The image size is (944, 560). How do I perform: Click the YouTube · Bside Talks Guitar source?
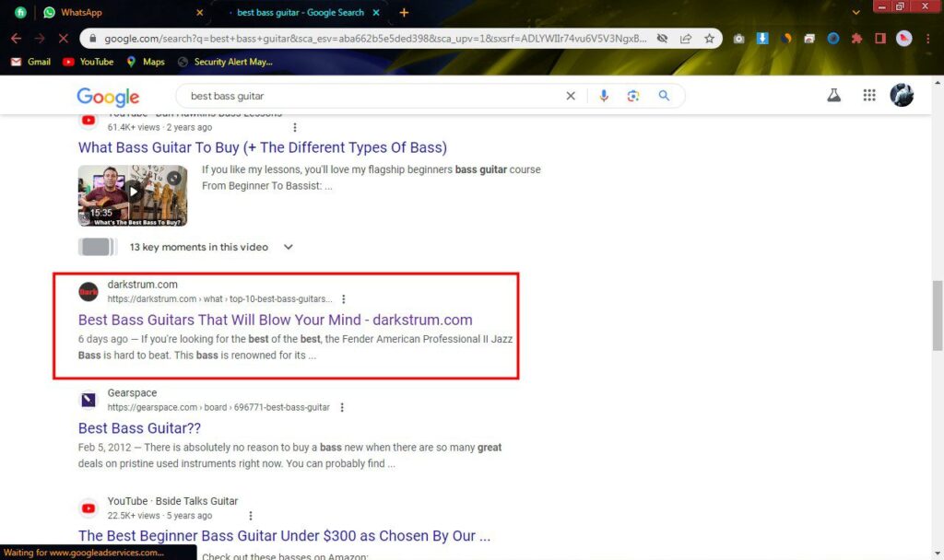coord(172,501)
